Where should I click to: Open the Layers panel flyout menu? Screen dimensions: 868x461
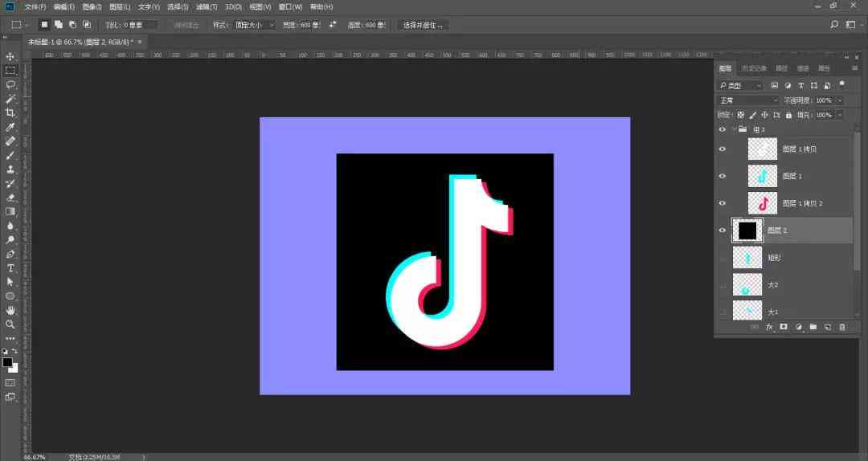pos(854,68)
